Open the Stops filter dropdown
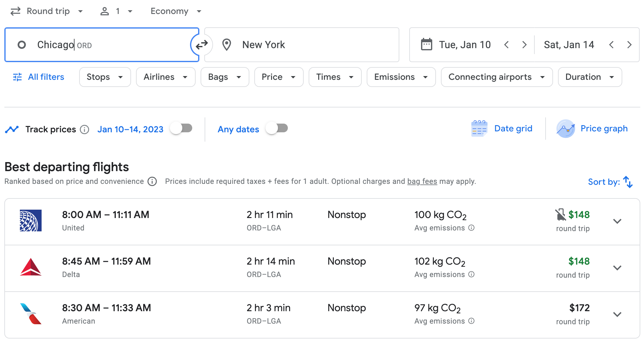 point(105,77)
